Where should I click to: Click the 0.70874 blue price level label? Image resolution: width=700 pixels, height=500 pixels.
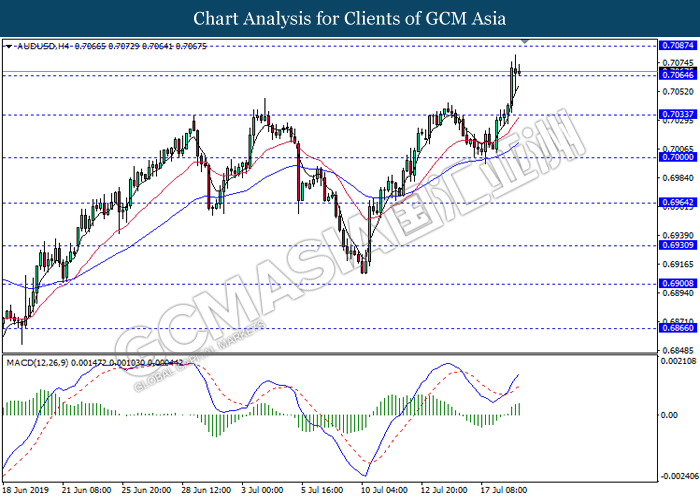[x=678, y=46]
